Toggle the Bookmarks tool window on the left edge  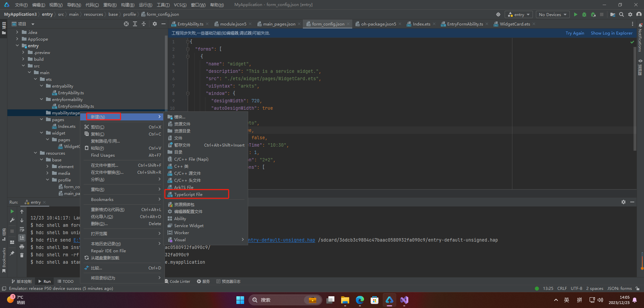(4, 260)
